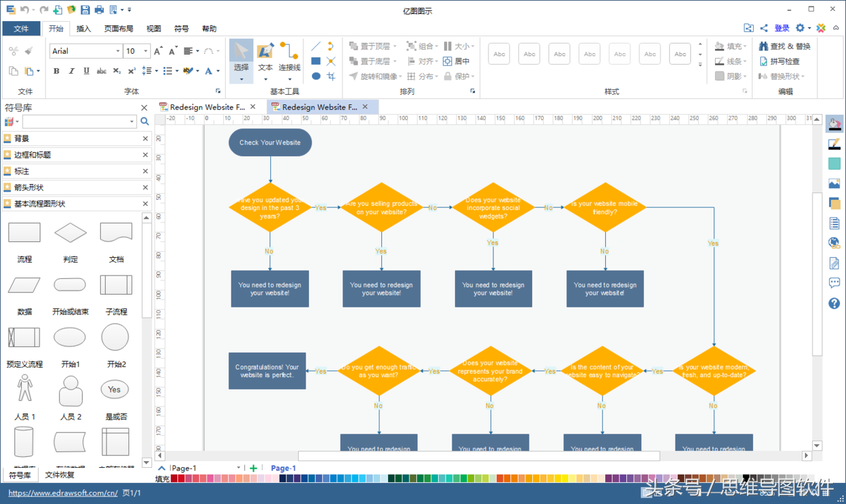Open the font color dropdown arrow
This screenshot has width=846, height=504.
(x=218, y=71)
